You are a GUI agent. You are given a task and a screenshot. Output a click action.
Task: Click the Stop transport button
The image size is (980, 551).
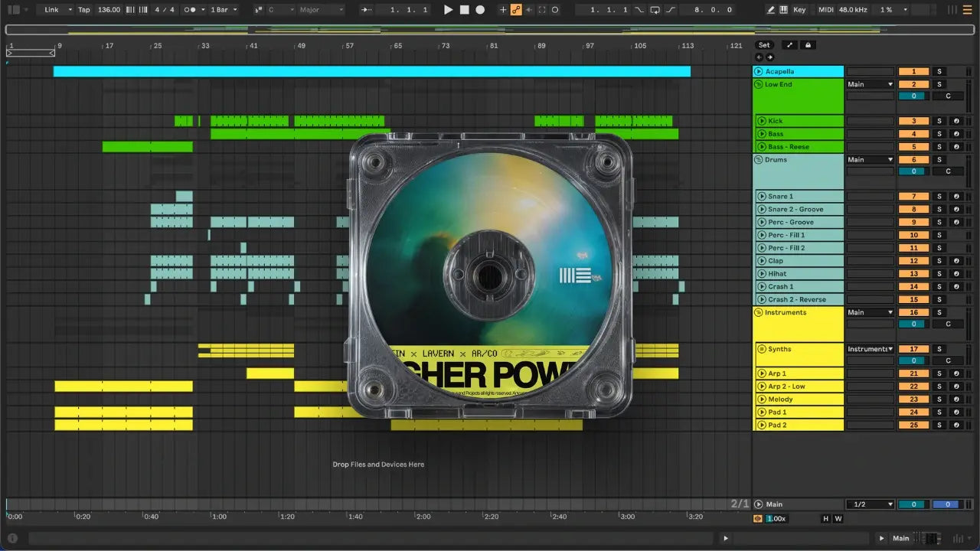tap(464, 10)
